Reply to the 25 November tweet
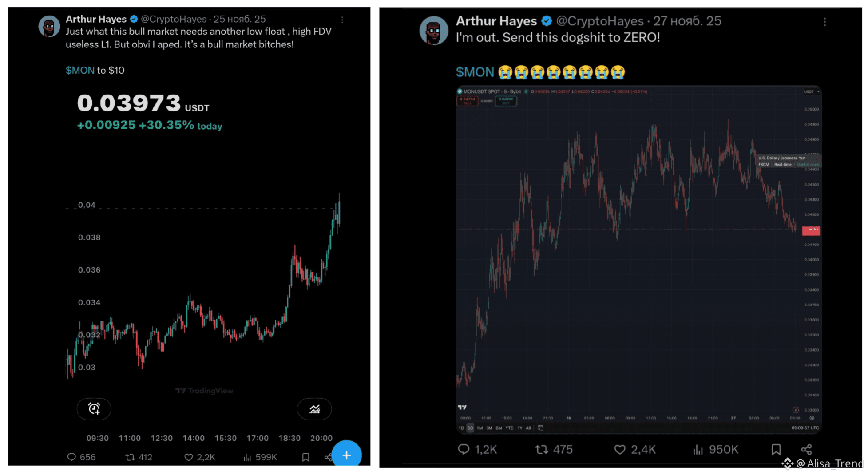This screenshot has height=475, width=868. pyautogui.click(x=71, y=457)
